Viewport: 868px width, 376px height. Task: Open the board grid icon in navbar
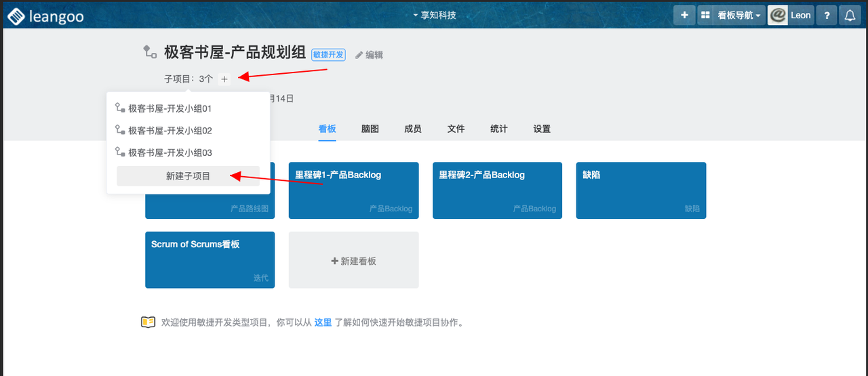705,15
